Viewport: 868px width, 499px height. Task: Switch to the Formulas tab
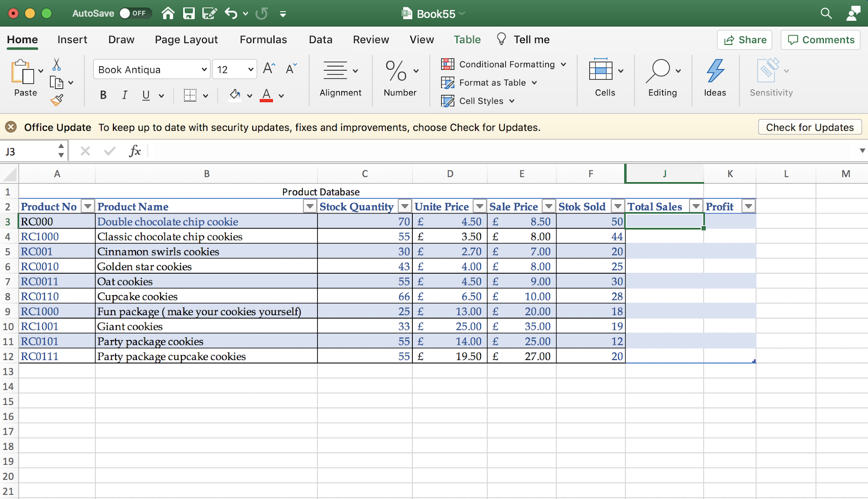(x=263, y=39)
